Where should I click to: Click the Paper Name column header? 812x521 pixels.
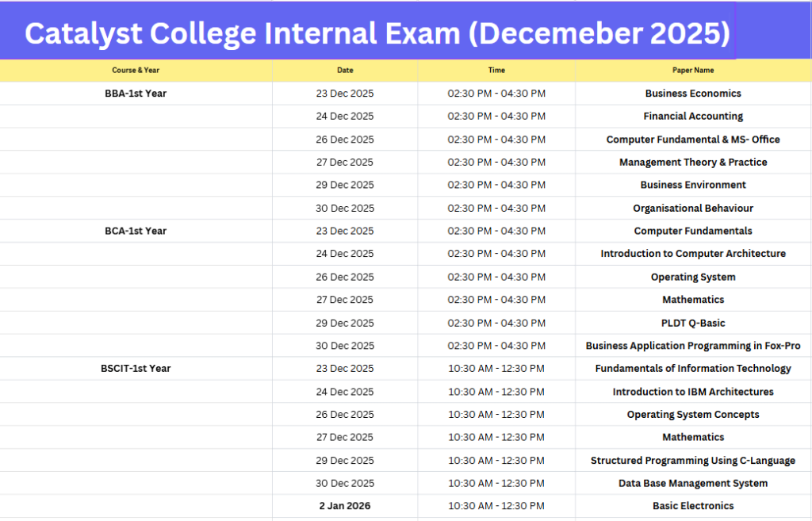(693, 71)
